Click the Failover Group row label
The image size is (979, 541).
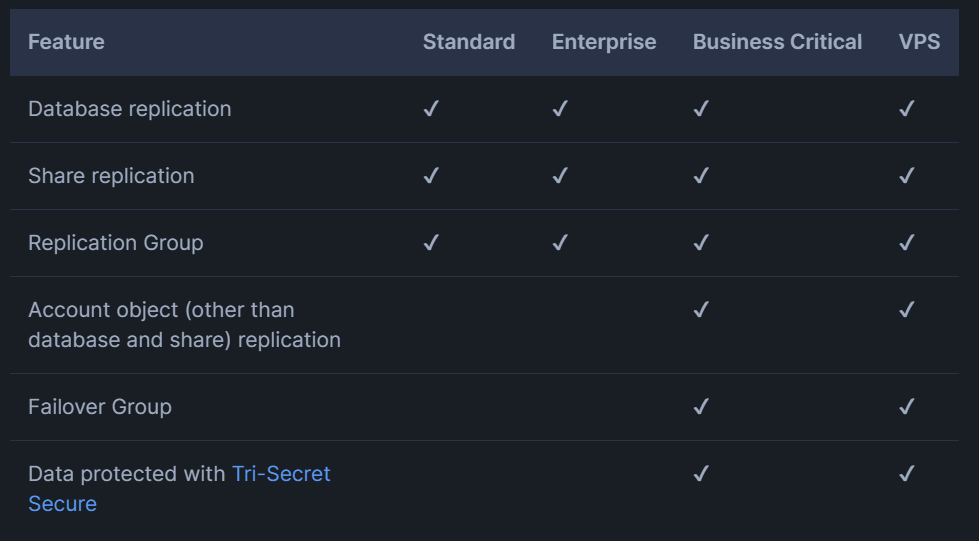point(100,407)
